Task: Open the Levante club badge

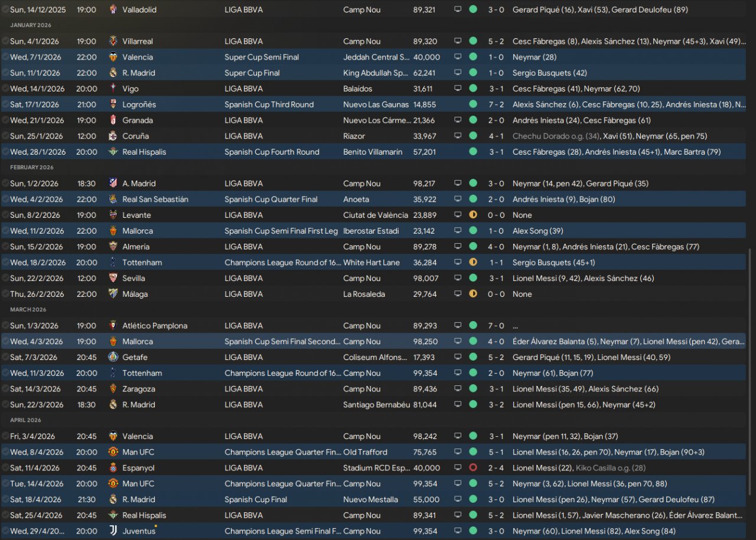Action: point(113,215)
